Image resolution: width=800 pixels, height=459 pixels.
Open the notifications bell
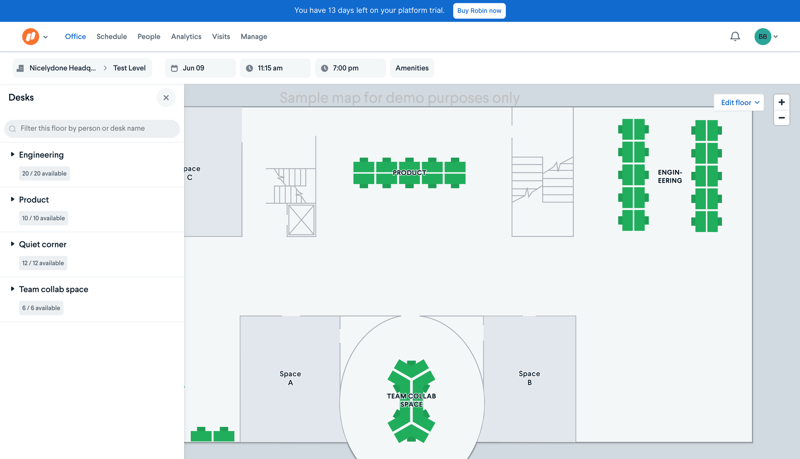click(x=735, y=37)
